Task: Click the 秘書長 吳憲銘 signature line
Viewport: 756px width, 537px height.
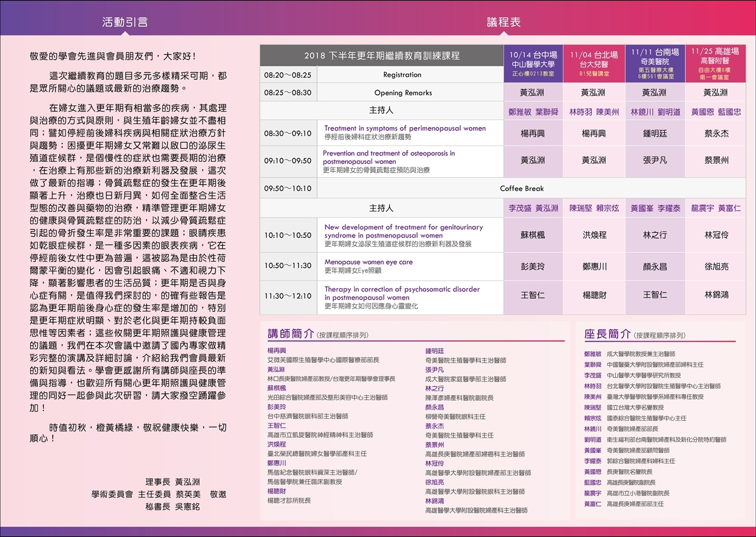Action: coord(172,506)
